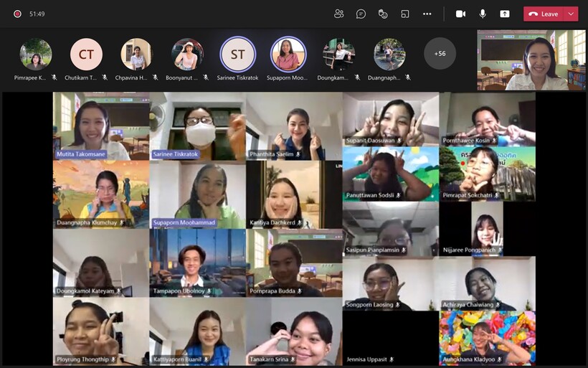Screen dimensions: 588x368
Task: Click the share content tray icon
Action: click(505, 14)
